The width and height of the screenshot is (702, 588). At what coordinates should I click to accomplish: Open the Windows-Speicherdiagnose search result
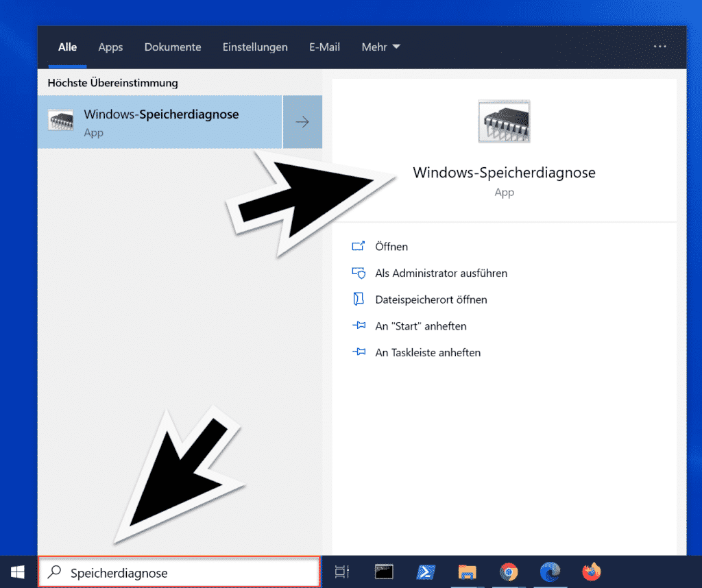coord(160,122)
